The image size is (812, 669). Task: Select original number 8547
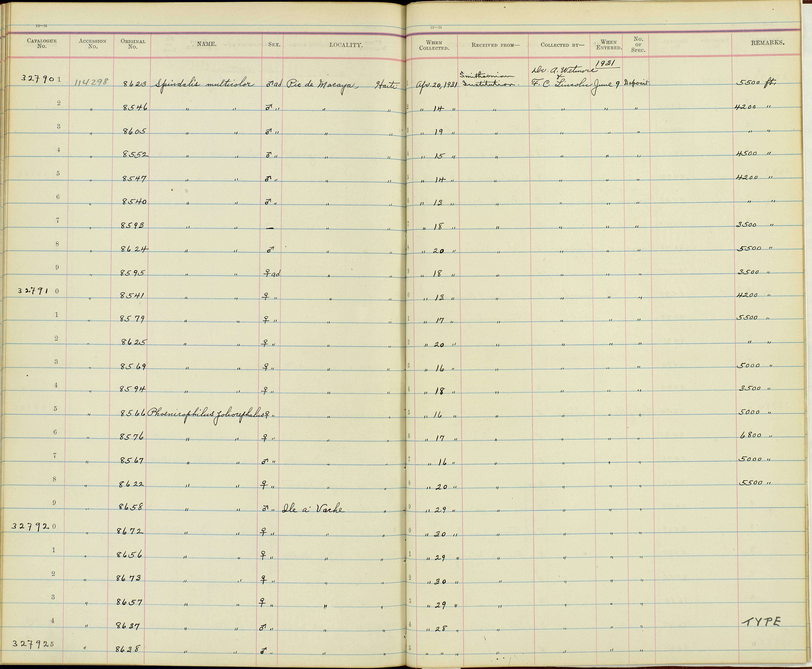(x=135, y=178)
